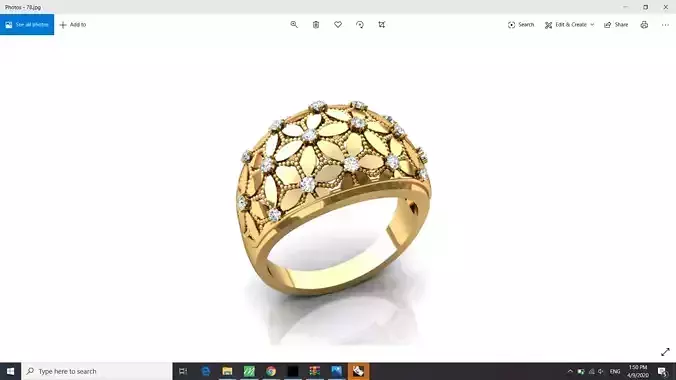
Task: Launch Microsoft Edge from taskbar
Action: [x=206, y=371]
